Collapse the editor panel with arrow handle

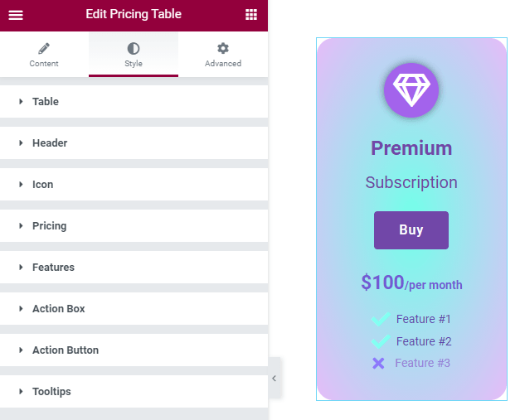point(275,379)
